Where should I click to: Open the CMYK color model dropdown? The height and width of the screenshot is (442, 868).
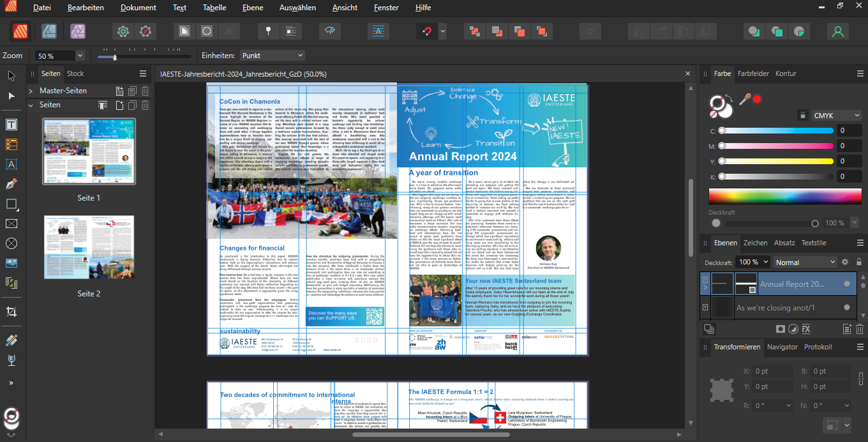click(x=837, y=116)
